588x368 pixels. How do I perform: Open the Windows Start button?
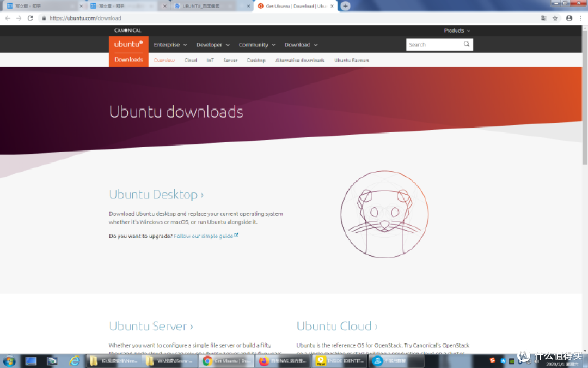[x=9, y=361]
